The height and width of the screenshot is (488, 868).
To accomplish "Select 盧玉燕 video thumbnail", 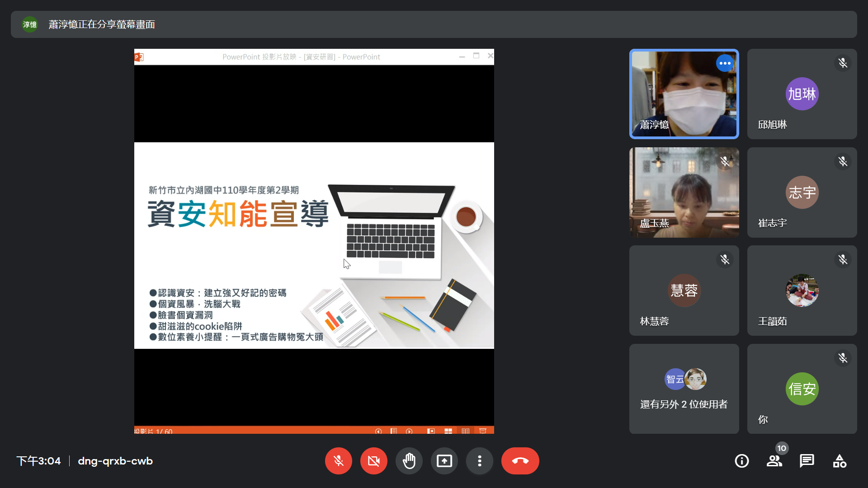I will click(684, 192).
